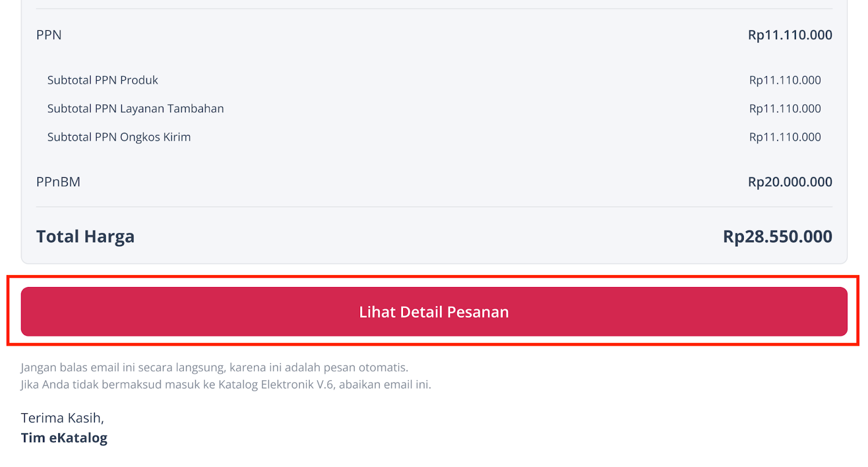Click the Total Harga heading
The width and height of the screenshot is (868, 467).
click(x=85, y=236)
